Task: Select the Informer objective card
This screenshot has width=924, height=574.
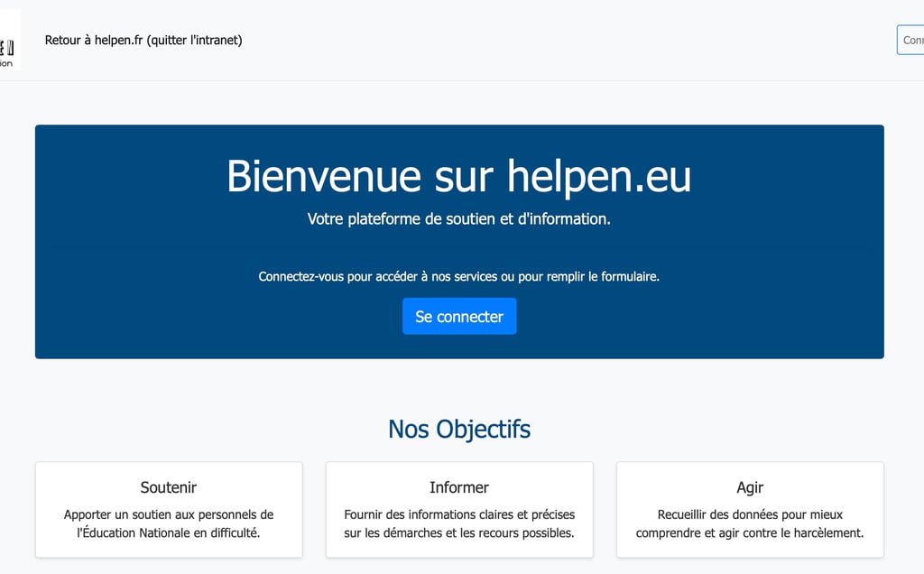Action: click(x=459, y=510)
